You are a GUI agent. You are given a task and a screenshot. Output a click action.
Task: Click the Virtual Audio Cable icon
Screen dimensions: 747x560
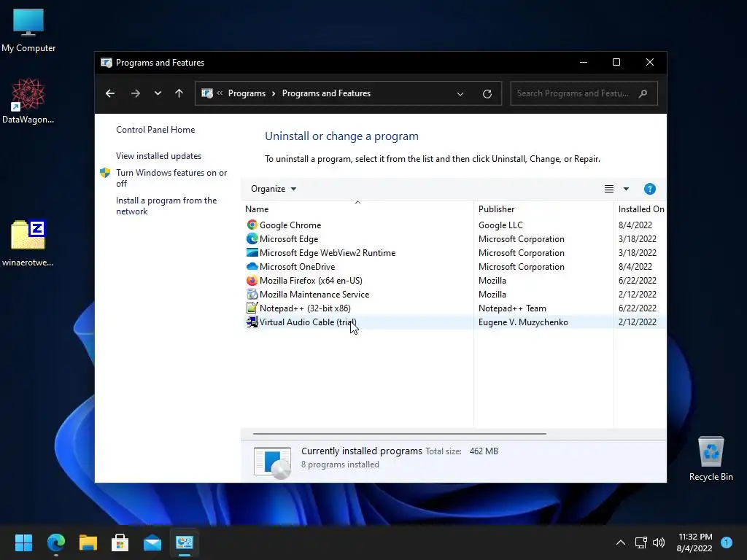[252, 322]
